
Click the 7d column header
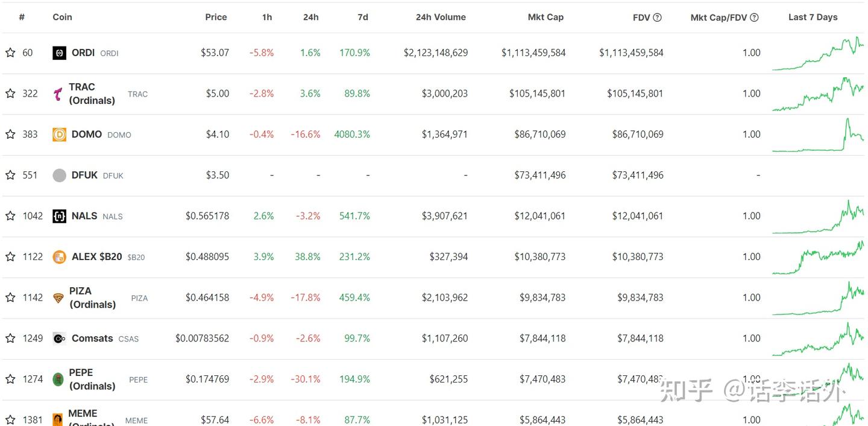coord(362,17)
